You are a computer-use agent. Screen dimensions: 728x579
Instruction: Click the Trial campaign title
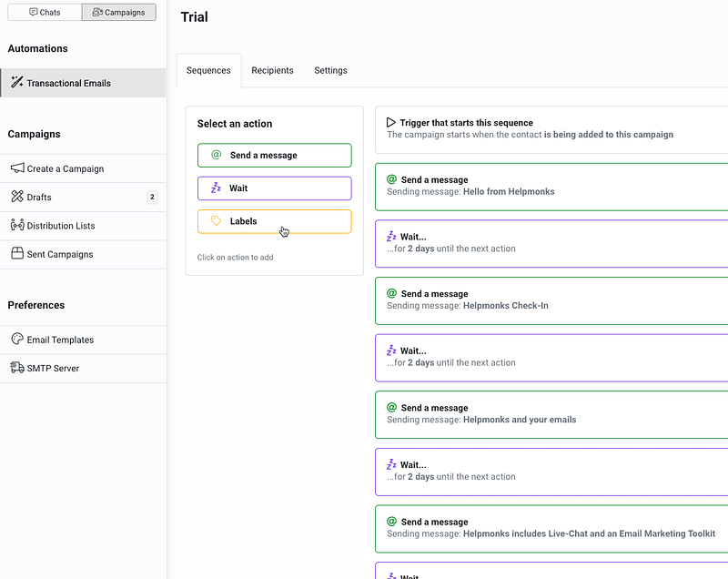point(194,17)
